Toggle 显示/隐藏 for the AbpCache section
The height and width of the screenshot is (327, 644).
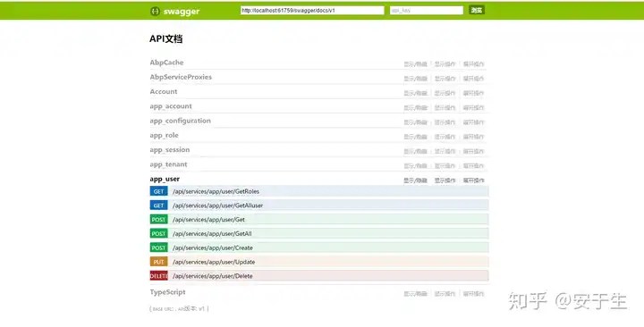[x=415, y=64]
